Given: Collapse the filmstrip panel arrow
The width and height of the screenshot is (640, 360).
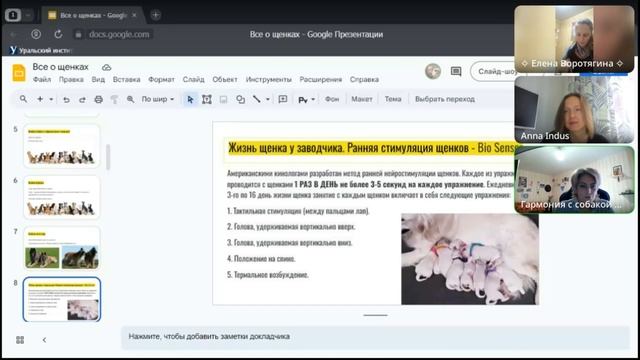Looking at the screenshot, I should tap(44, 340).
